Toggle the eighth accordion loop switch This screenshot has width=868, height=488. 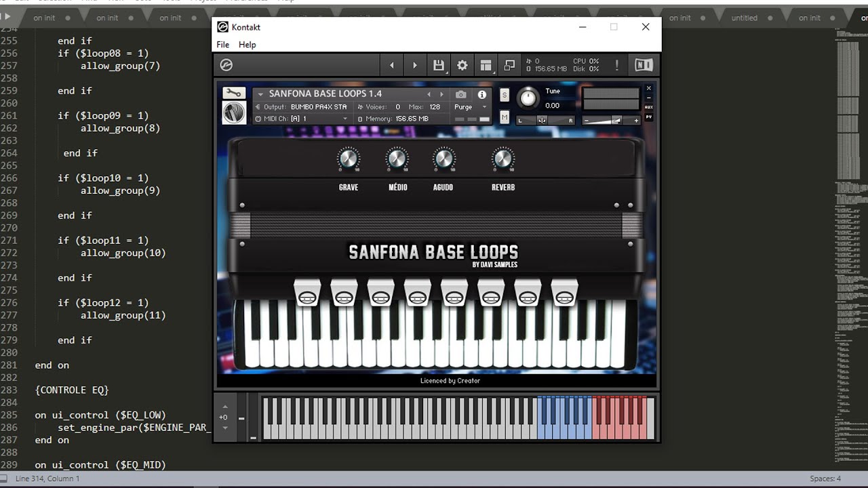coord(564,291)
